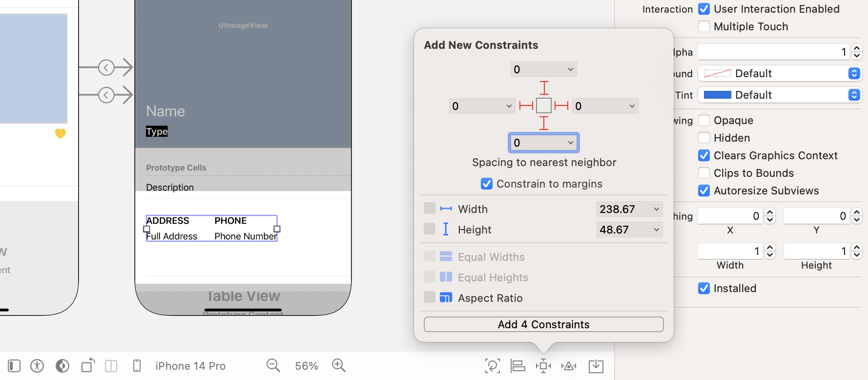Click the iPhone 14 Pro device label
The width and height of the screenshot is (868, 380).
click(190, 365)
